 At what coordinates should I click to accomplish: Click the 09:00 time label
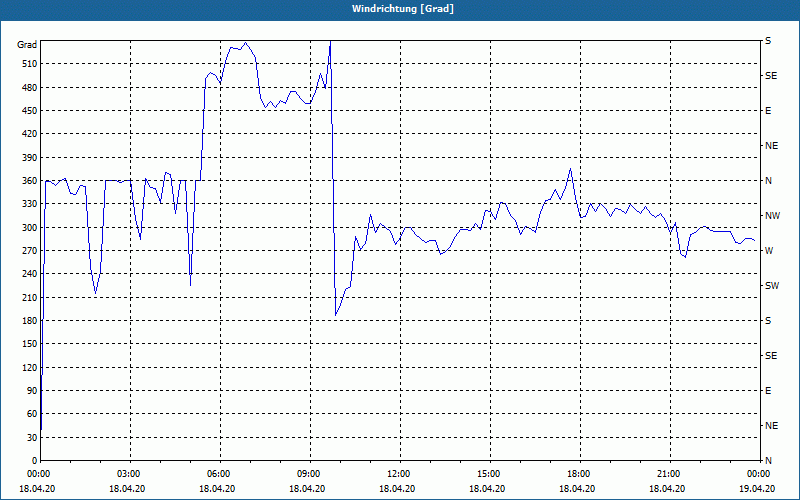310,474
